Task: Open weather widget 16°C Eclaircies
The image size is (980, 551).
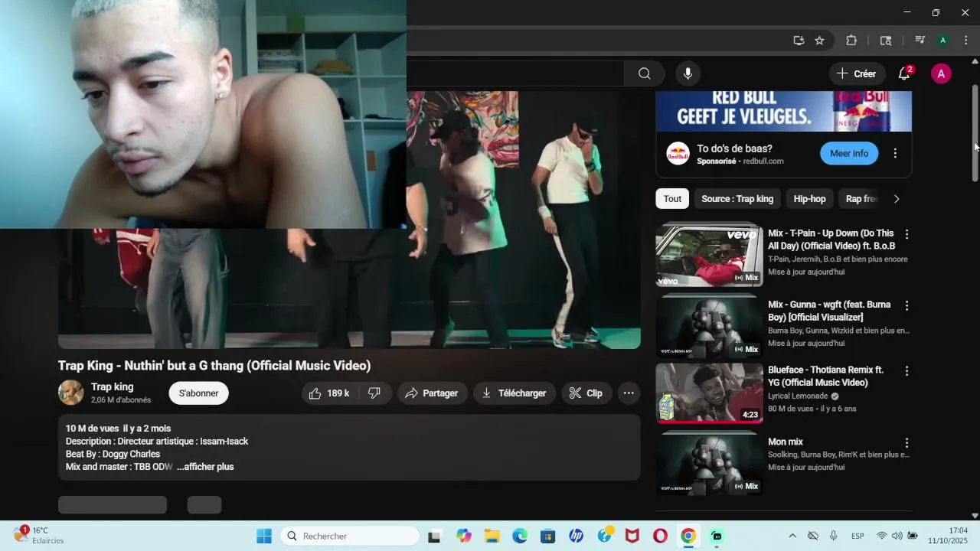Action: click(x=40, y=535)
